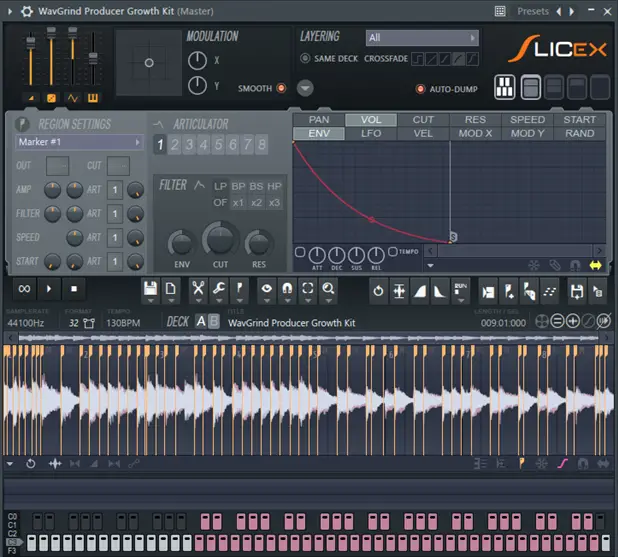
Task: Toggle the AUTO-DUMP switch
Action: pyautogui.click(x=420, y=89)
